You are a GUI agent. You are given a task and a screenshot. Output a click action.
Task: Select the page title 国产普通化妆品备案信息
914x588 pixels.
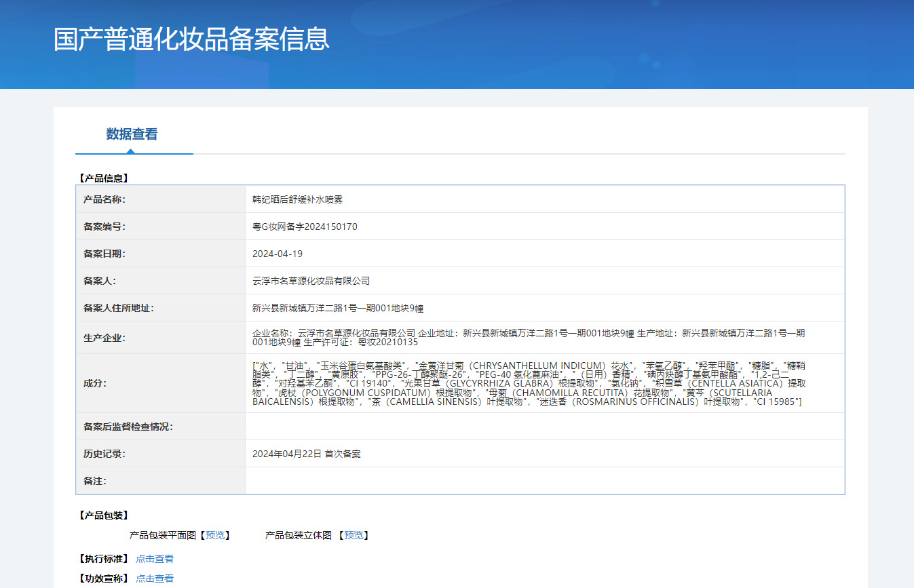191,39
